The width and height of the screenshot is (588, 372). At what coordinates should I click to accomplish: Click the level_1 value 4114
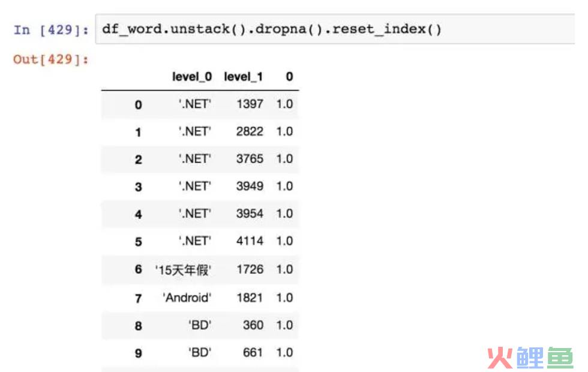click(x=250, y=241)
